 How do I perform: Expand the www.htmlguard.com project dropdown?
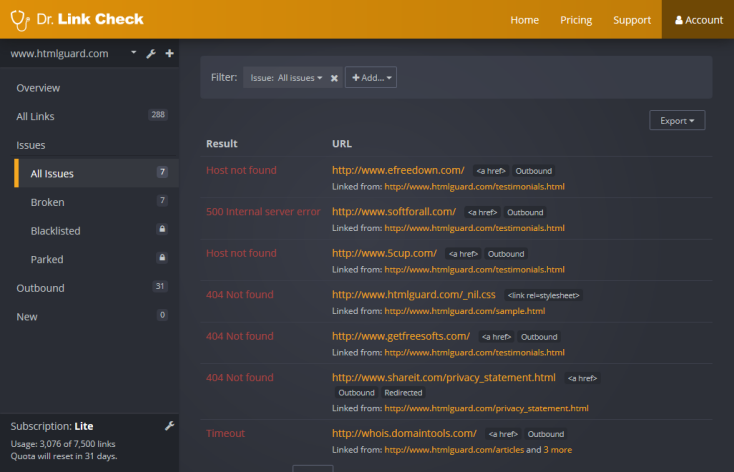click(133, 52)
